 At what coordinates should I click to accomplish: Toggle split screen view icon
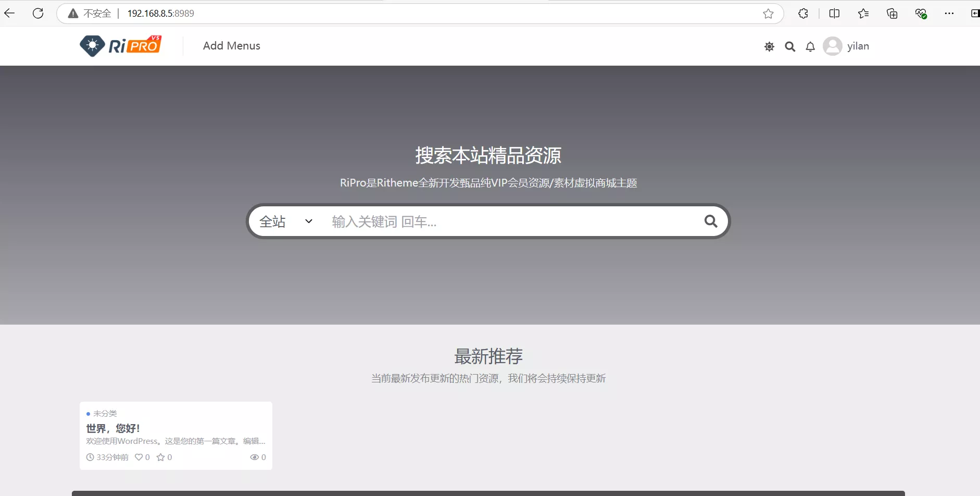(834, 14)
